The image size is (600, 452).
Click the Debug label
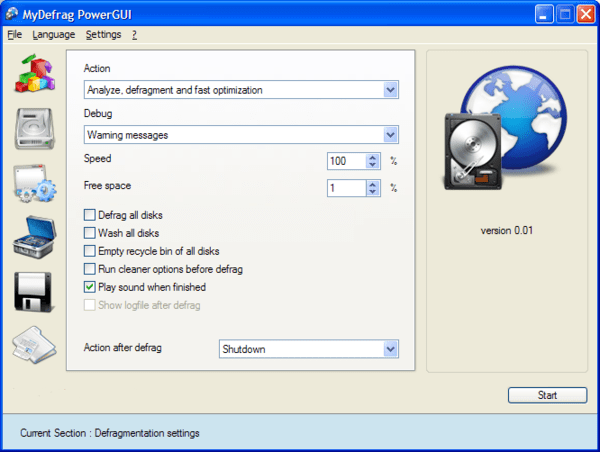pyautogui.click(x=98, y=114)
